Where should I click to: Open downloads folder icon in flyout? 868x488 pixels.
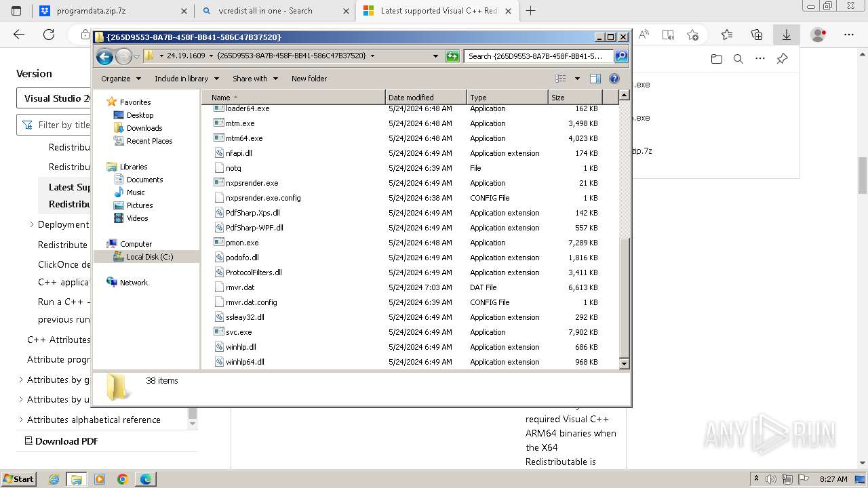[x=717, y=59]
